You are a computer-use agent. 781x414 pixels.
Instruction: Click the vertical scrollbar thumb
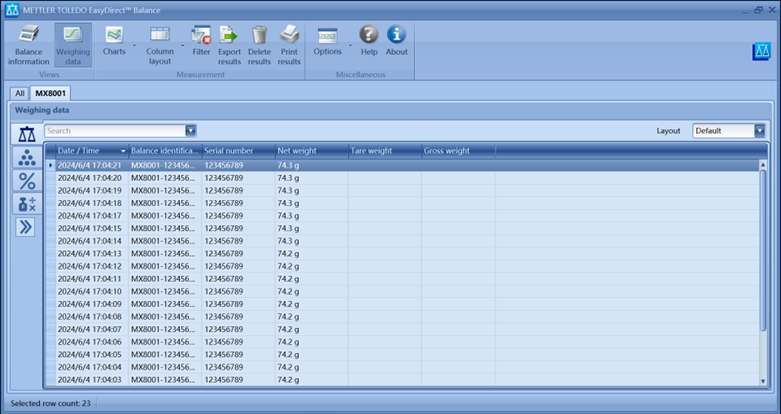(763, 250)
